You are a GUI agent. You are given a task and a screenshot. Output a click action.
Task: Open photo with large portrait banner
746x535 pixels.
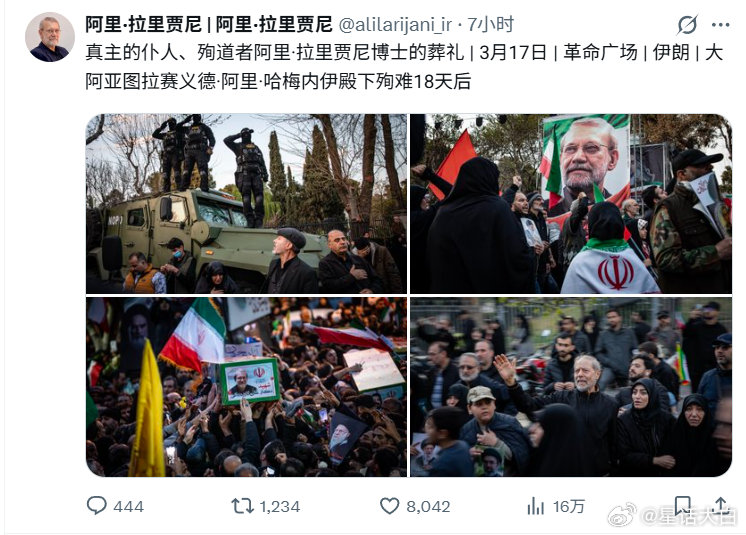click(571, 204)
